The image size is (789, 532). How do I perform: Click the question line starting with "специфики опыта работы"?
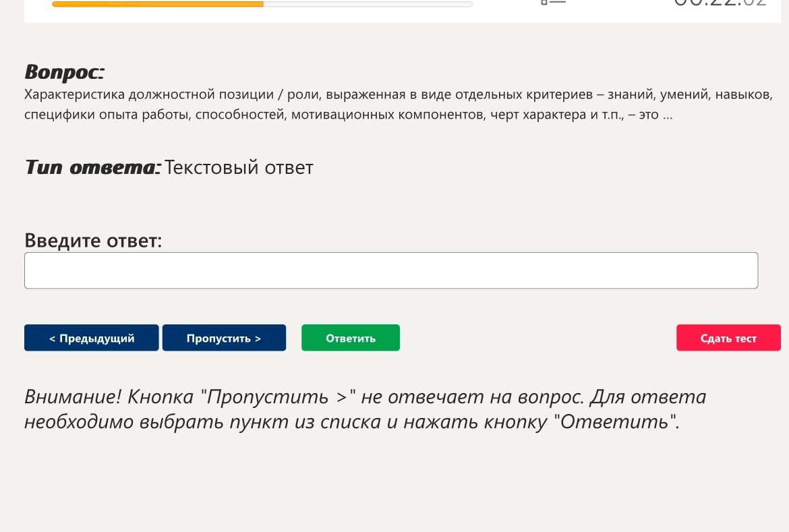tap(348, 115)
